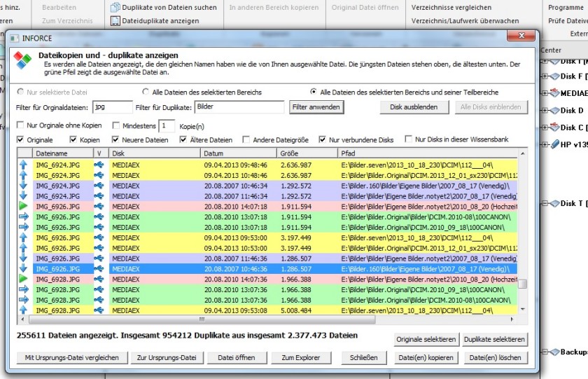Click right arrow icon of IMG_6926.JPG DCIM.2010-08 row
Viewport: 588px width, 379px height.
point(23,217)
